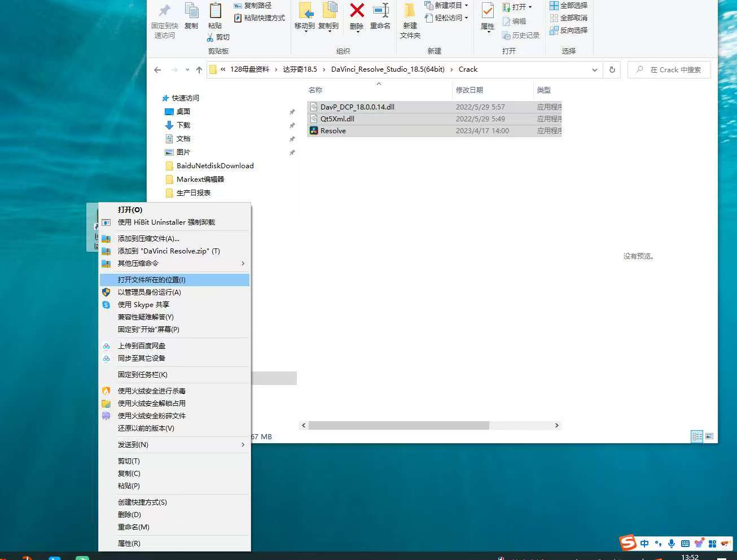The width and height of the screenshot is (737, 560).
Task: Click the Paste (粘贴) clipboard icon
Action: tap(215, 11)
